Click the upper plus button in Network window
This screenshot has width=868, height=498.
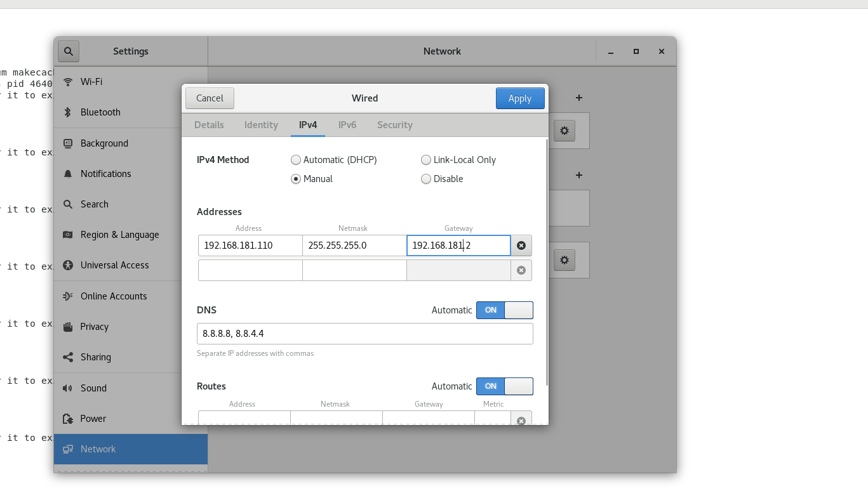[x=578, y=98]
